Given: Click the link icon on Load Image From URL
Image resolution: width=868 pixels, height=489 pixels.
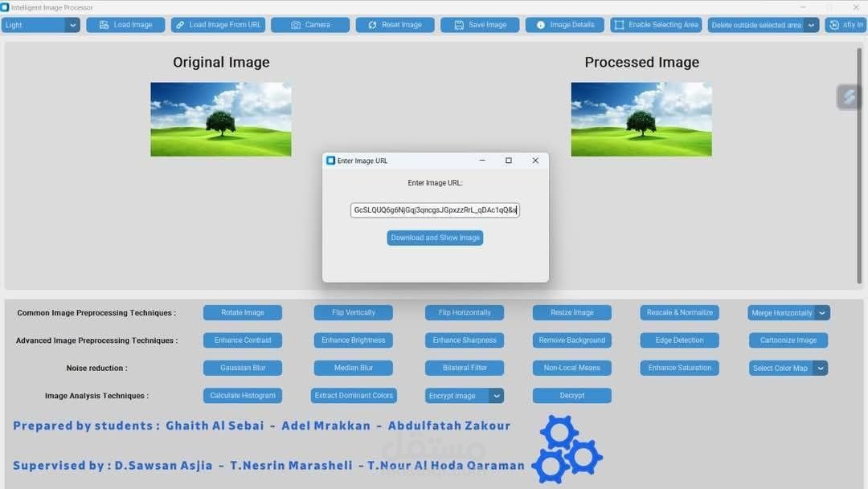Looking at the screenshot, I should (x=180, y=25).
